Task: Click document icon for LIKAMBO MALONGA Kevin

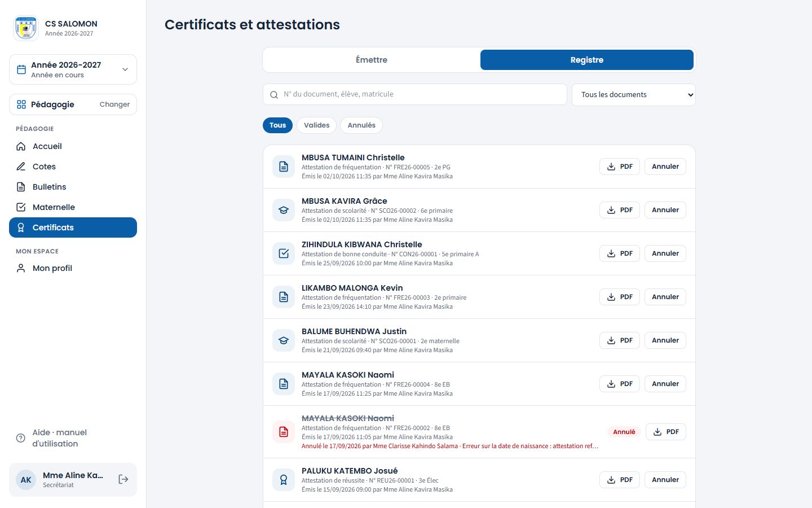Action: pos(284,297)
